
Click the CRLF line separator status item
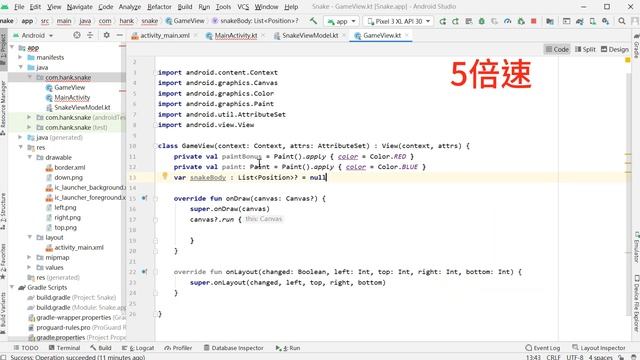pyautogui.click(x=553, y=357)
